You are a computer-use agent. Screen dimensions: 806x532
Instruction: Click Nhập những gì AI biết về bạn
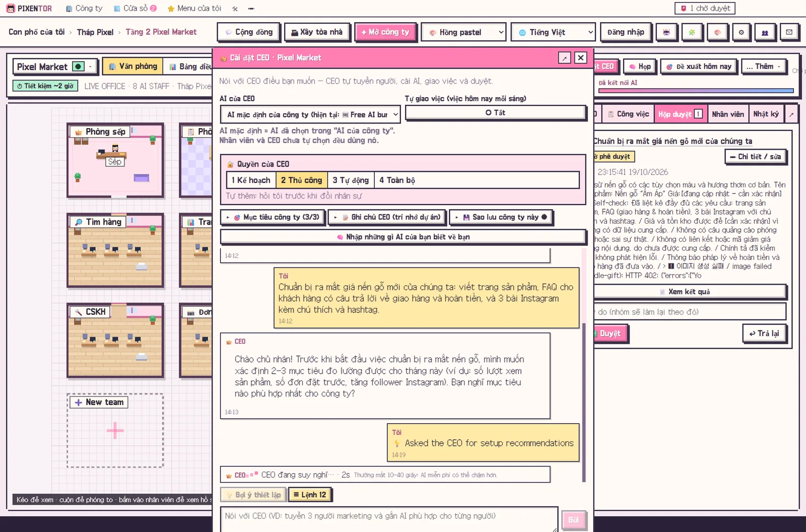click(403, 237)
